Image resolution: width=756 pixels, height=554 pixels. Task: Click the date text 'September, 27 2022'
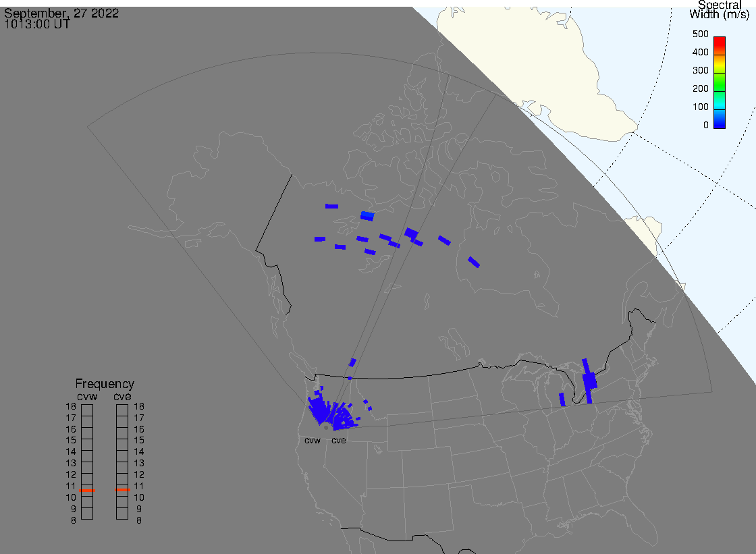click(x=61, y=13)
